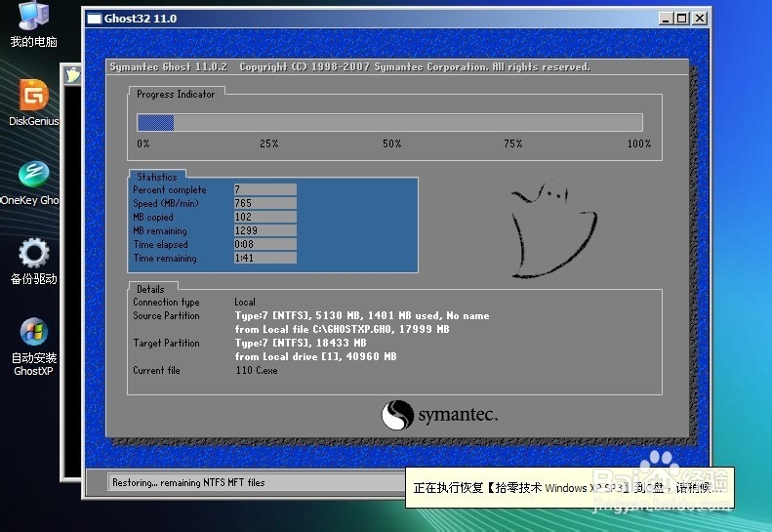Click the symantec brand wordmark

pos(458,415)
